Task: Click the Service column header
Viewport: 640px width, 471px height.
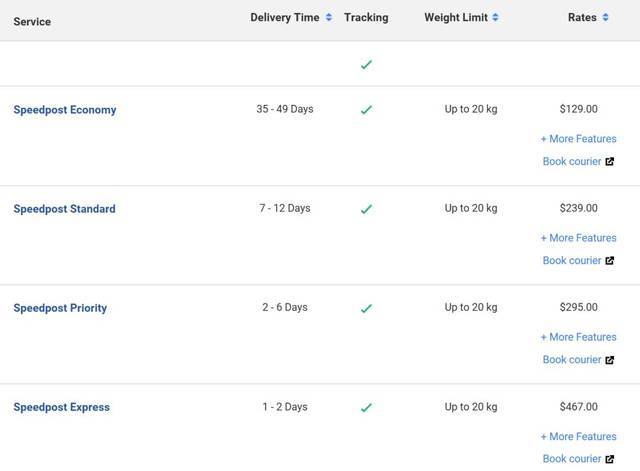Action: 32,21
